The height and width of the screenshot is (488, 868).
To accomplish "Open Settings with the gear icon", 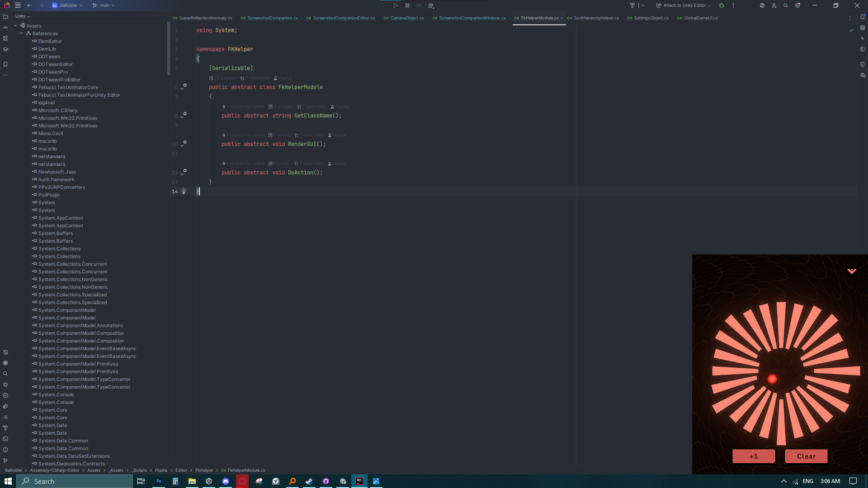I will 798,5.
